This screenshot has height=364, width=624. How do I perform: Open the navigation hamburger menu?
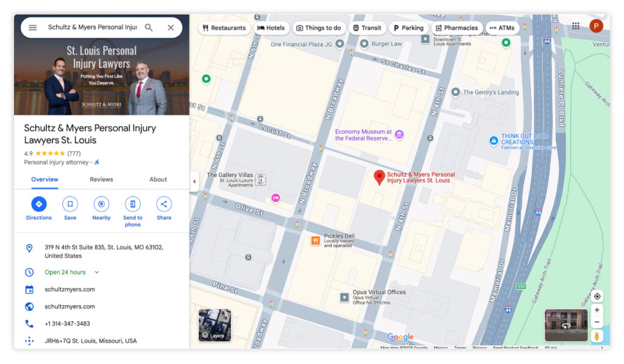click(33, 27)
